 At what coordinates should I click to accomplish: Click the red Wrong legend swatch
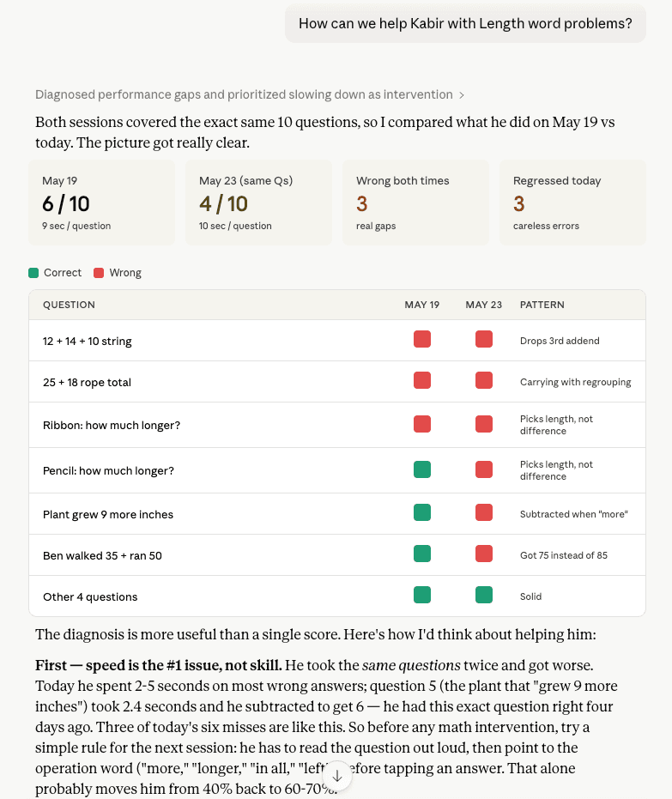pyautogui.click(x=99, y=273)
